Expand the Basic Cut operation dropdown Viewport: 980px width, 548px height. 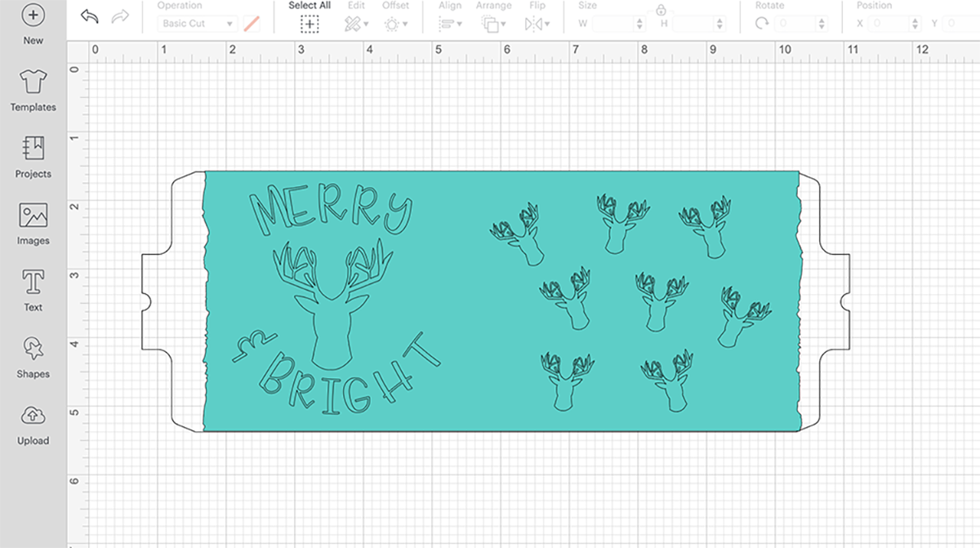197,24
